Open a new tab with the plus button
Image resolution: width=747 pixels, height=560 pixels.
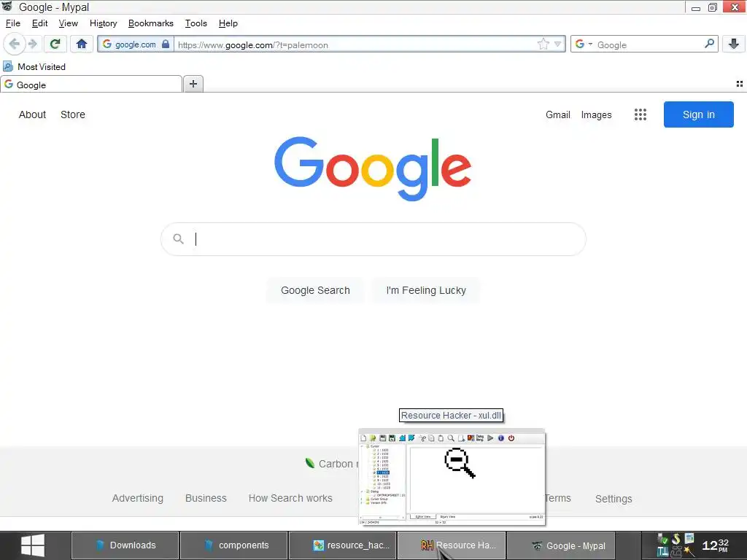click(x=193, y=84)
